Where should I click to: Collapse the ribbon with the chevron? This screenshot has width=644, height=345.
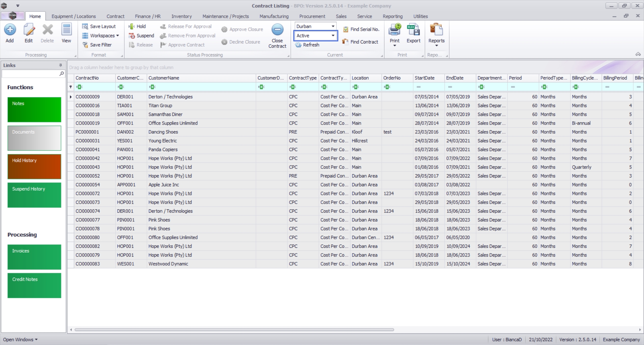(638, 54)
